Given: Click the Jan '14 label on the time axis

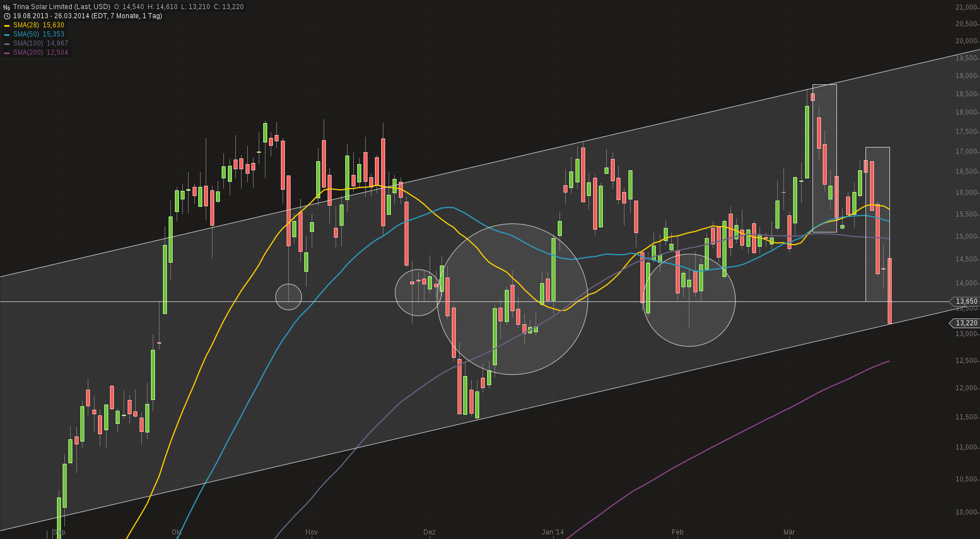Looking at the screenshot, I should pyautogui.click(x=553, y=532).
